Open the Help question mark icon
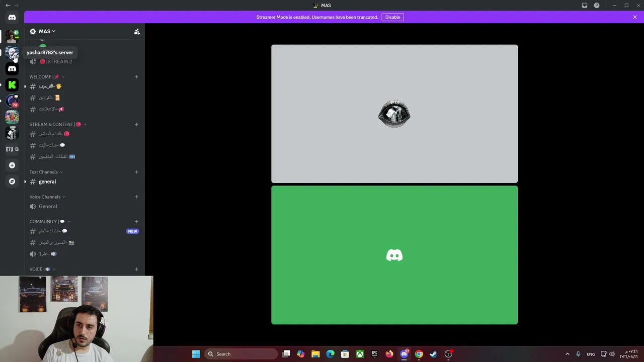 pyautogui.click(x=597, y=6)
